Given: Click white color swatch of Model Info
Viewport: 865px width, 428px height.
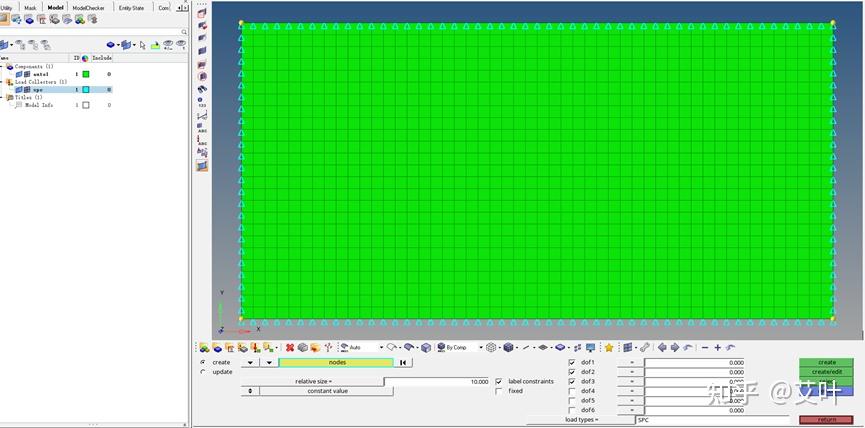Looking at the screenshot, I should point(86,105).
